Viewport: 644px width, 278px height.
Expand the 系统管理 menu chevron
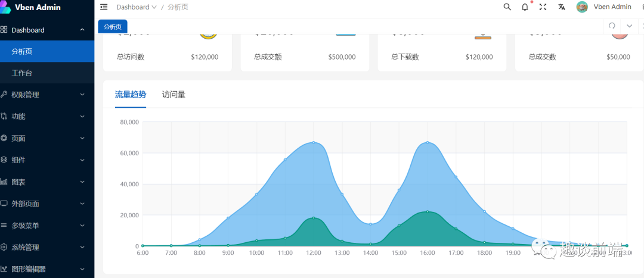pos(82,247)
